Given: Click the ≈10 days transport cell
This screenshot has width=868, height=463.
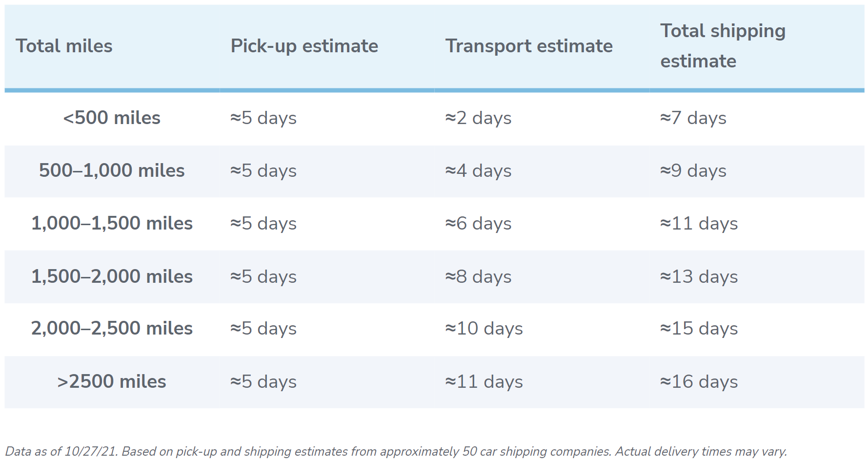Looking at the screenshot, I should [484, 329].
